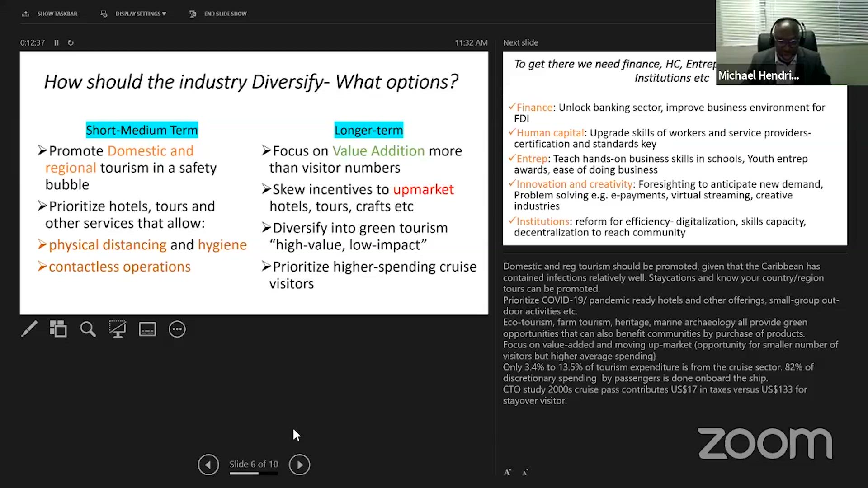Decrease the notes text size
This screenshot has height=488, width=868.
pyautogui.click(x=525, y=472)
